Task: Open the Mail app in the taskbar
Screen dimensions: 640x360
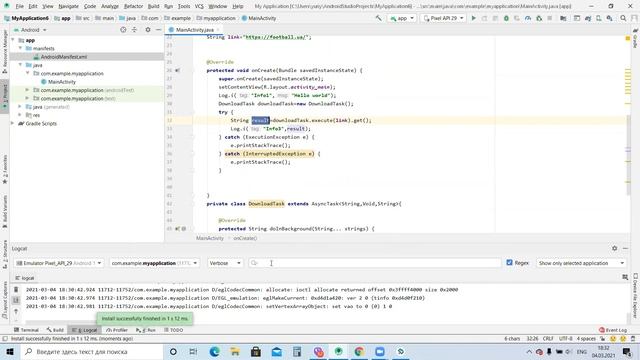Action: tap(276, 351)
